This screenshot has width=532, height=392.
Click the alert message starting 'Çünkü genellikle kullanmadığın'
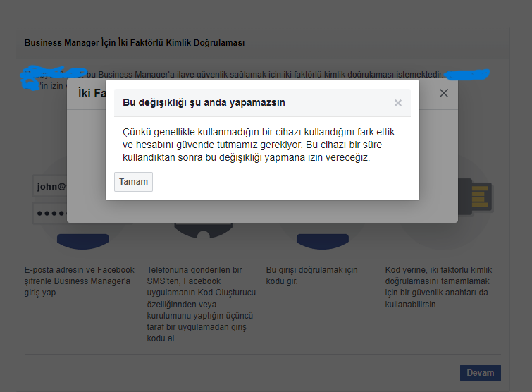(x=259, y=145)
